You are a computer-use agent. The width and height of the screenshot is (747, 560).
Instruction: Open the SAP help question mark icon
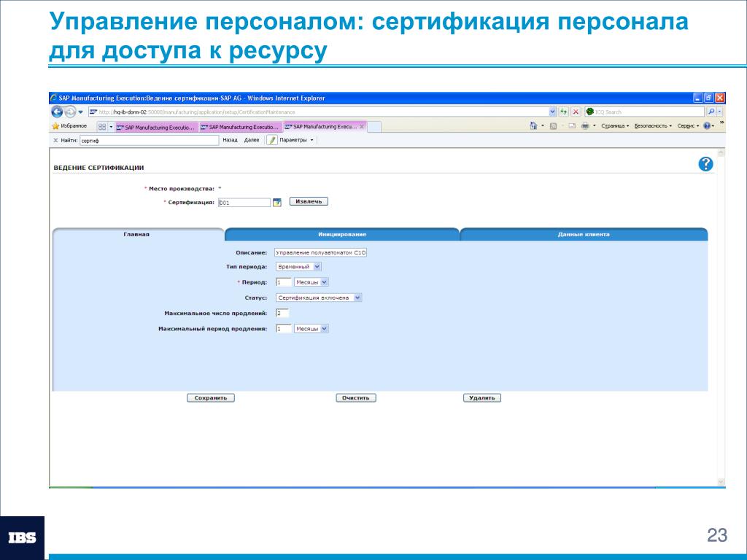click(x=705, y=164)
